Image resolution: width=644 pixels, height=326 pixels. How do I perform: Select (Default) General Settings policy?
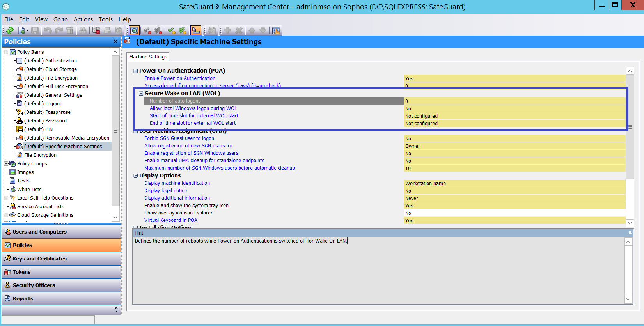[x=53, y=95]
